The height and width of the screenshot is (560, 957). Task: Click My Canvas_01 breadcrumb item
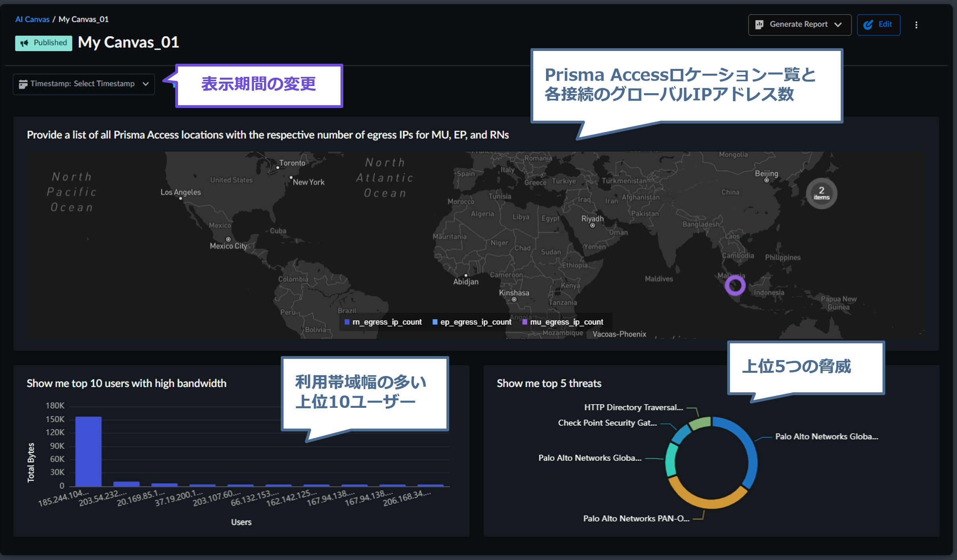click(x=83, y=19)
